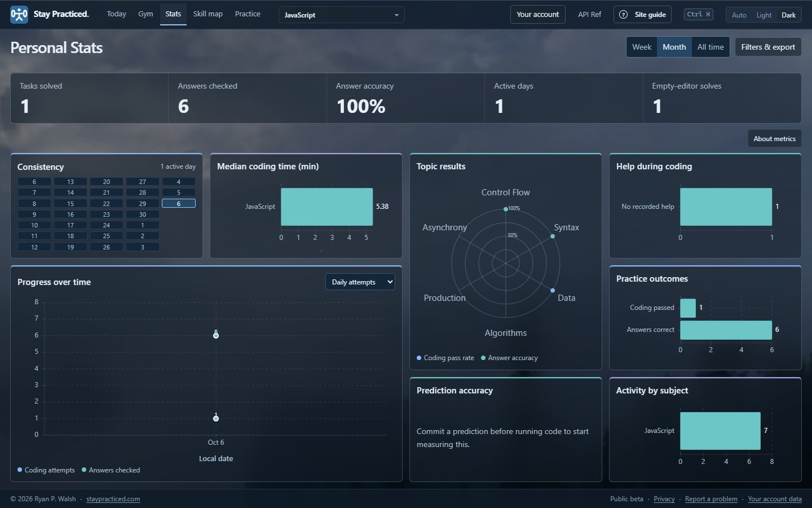
Task: Toggle the Coding pass rate legend
Action: point(445,358)
